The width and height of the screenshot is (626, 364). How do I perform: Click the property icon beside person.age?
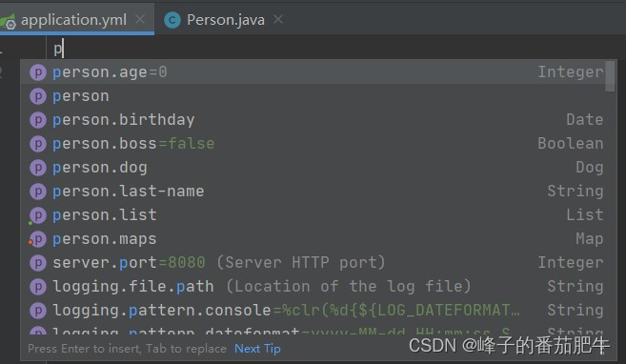click(38, 72)
